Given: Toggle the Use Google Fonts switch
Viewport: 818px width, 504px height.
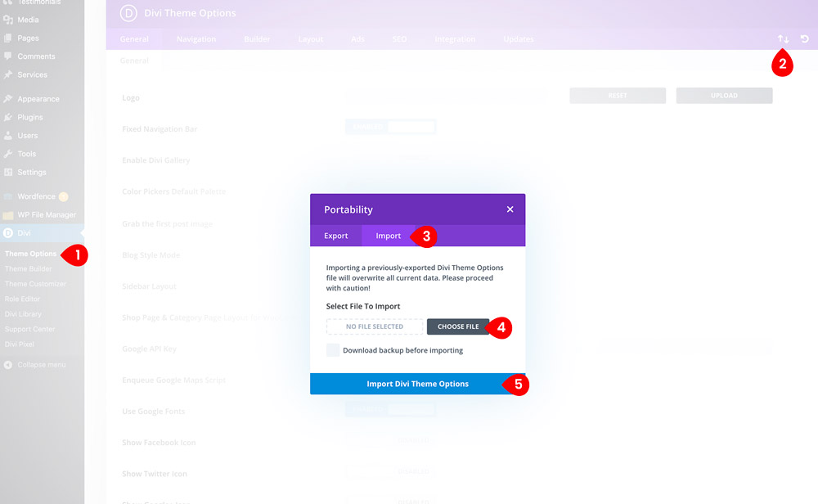Looking at the screenshot, I should tap(390, 410).
